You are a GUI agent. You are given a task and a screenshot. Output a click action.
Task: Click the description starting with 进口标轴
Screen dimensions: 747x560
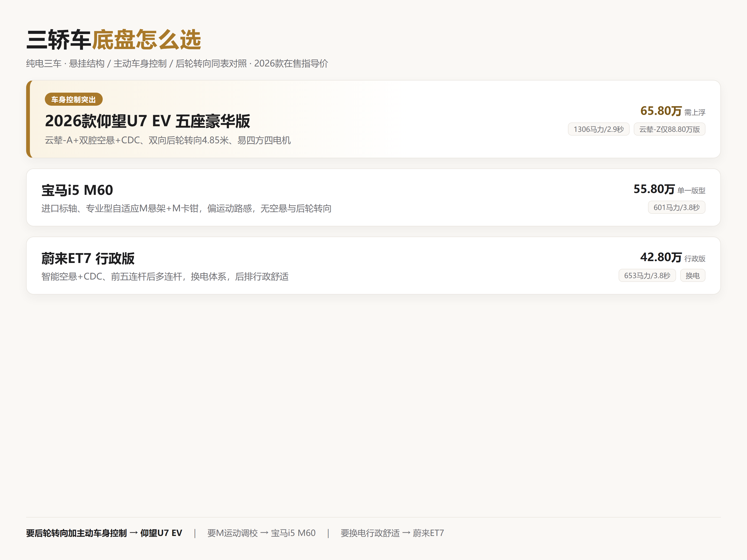click(x=187, y=208)
